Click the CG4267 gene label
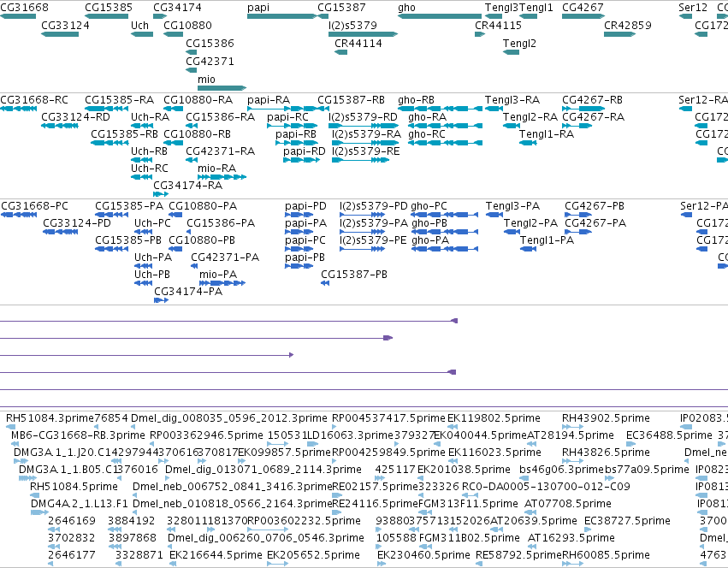728x568 pixels. (x=583, y=8)
